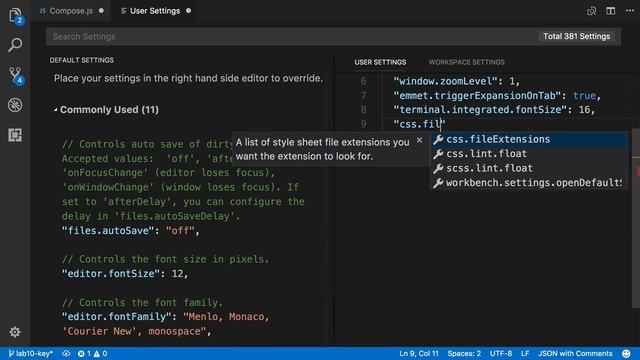Click line number 7 in the gutter

pyautogui.click(x=363, y=96)
